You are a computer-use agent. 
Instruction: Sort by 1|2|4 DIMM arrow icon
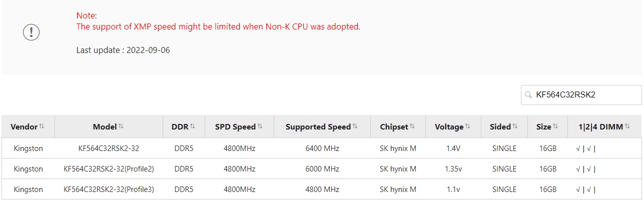coord(627,126)
